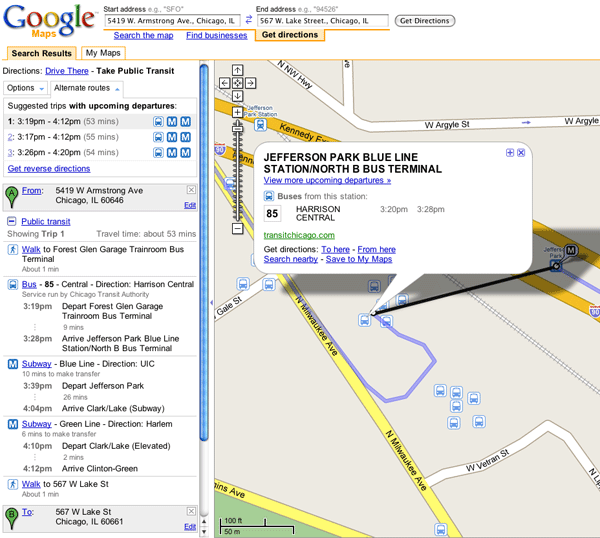Zoom in with the plus button
This screenshot has width=600, height=538.
tap(237, 112)
